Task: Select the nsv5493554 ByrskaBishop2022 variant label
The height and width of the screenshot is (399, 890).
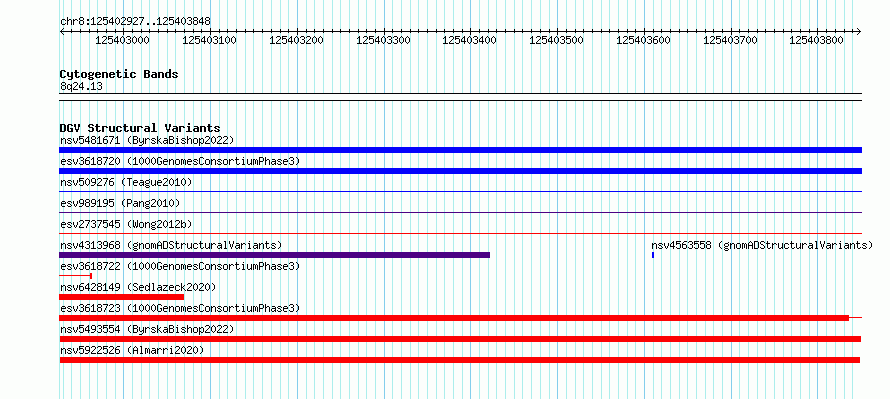Action: click(x=147, y=329)
